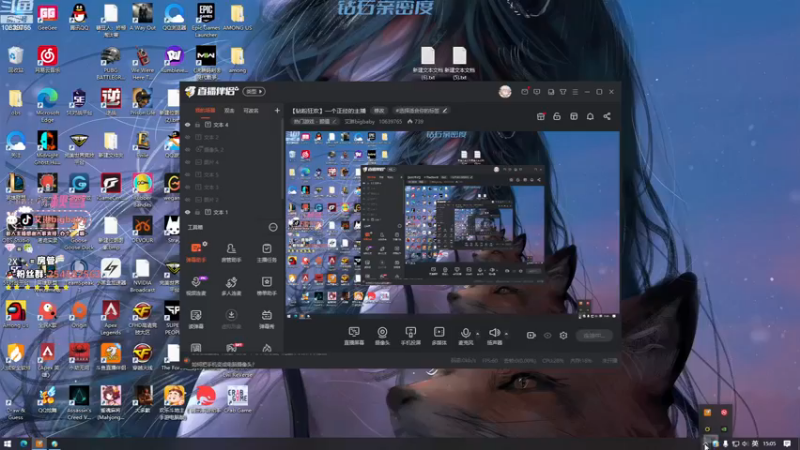Click the tag selection label with pencil
This screenshot has height=450, width=800.
[421, 111]
